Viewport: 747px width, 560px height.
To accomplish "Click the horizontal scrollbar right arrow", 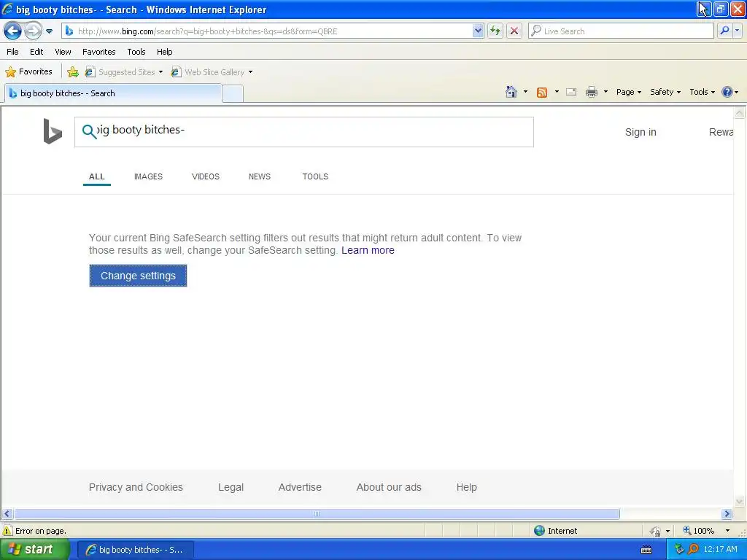I will pos(727,514).
